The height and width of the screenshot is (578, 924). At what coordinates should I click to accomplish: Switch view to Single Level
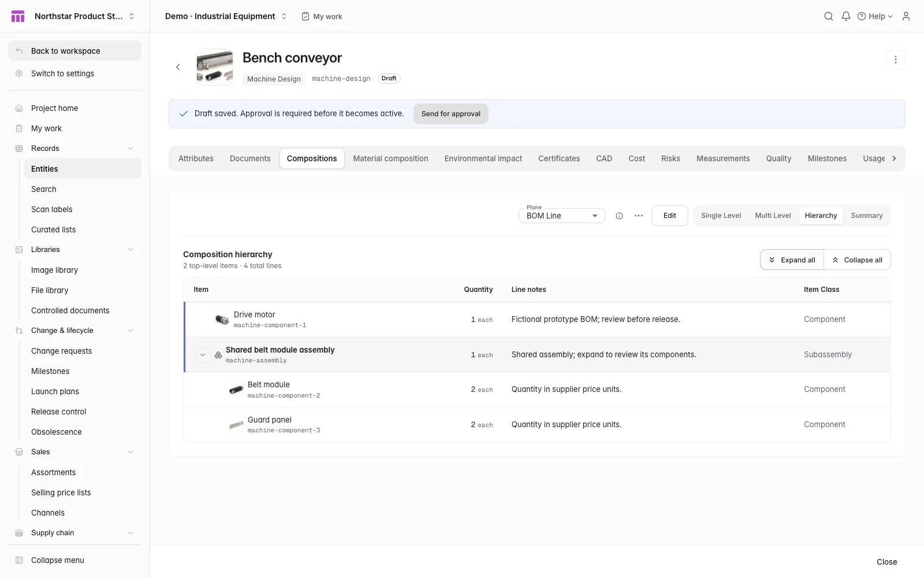pos(721,216)
